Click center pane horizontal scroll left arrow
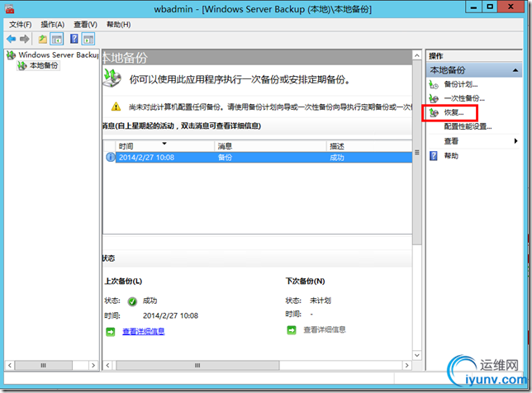The height and width of the screenshot is (393, 532). pos(107,365)
